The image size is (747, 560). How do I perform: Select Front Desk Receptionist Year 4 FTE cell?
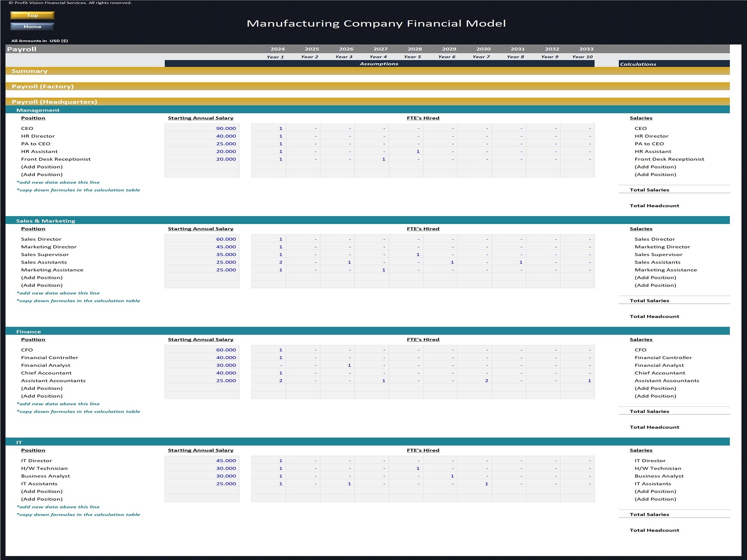point(372,159)
